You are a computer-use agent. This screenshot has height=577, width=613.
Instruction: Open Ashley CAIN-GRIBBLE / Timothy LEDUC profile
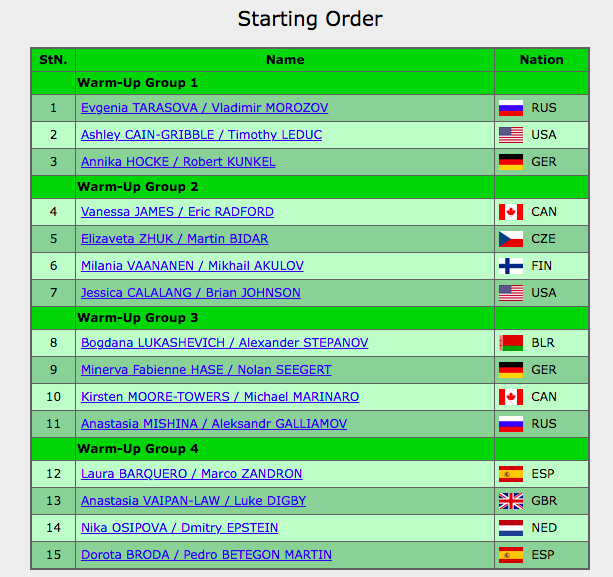(x=194, y=135)
